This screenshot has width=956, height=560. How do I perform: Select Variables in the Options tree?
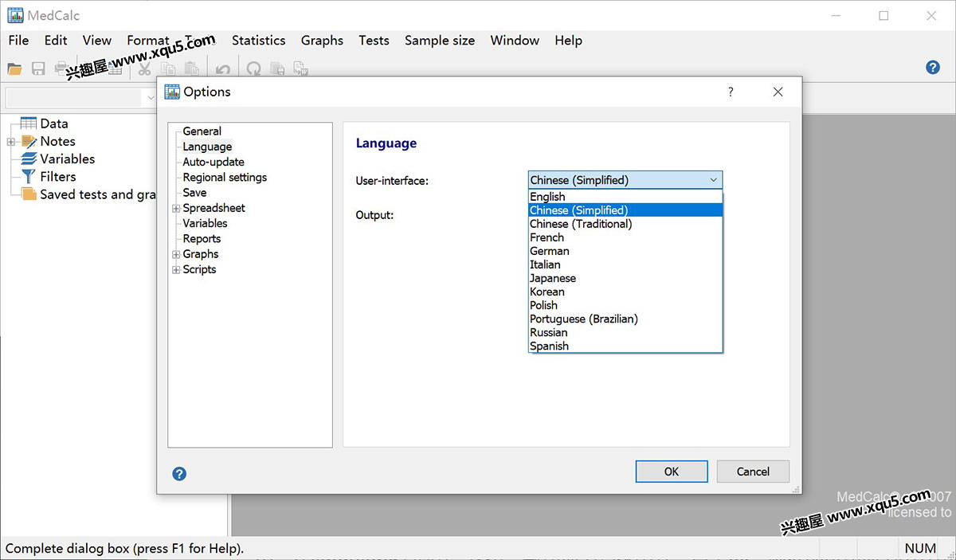pos(205,224)
